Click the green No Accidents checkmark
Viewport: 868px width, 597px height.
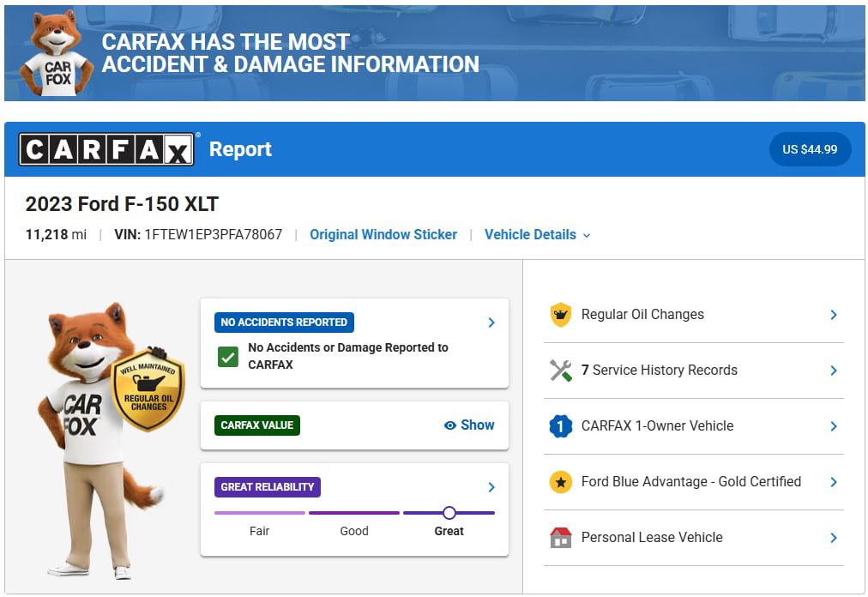(228, 357)
